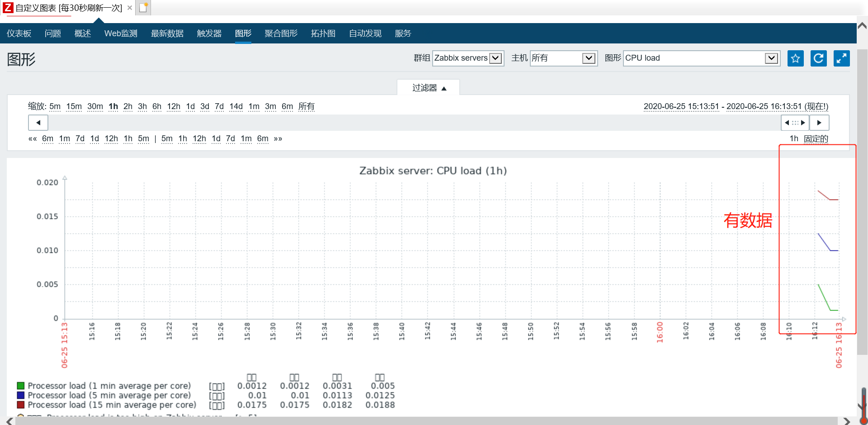Set zoom to 3h
The height and width of the screenshot is (425, 868).
click(x=142, y=106)
